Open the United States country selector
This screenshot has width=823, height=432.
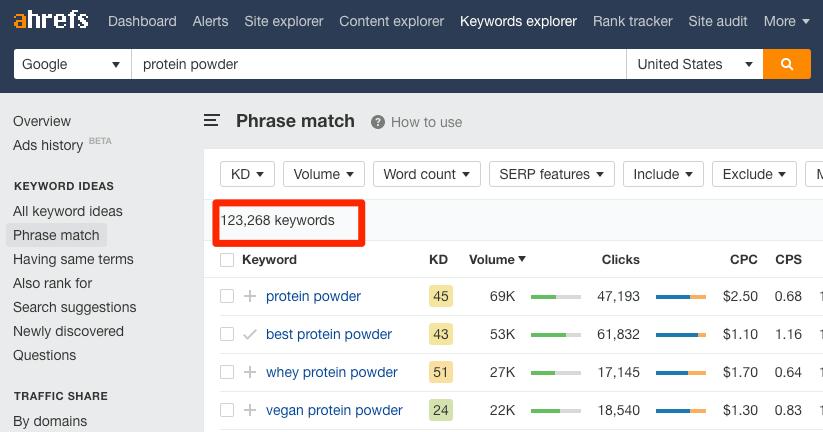(694, 64)
